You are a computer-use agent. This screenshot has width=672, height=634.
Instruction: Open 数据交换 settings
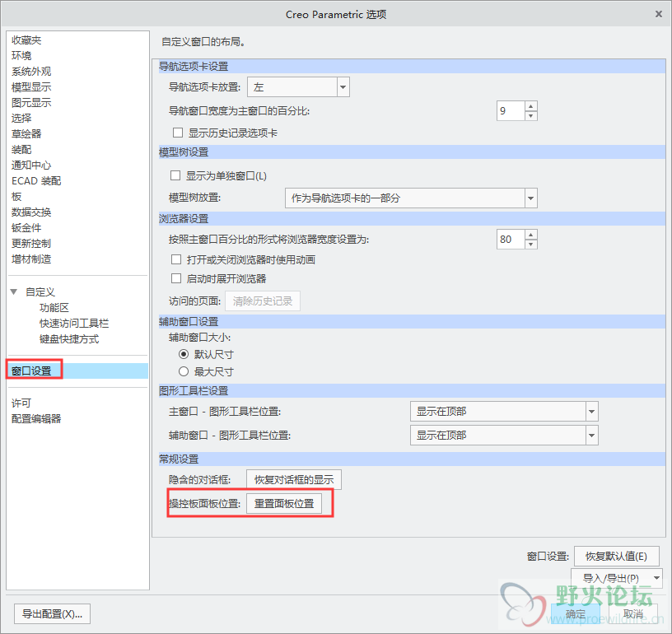[x=30, y=212]
